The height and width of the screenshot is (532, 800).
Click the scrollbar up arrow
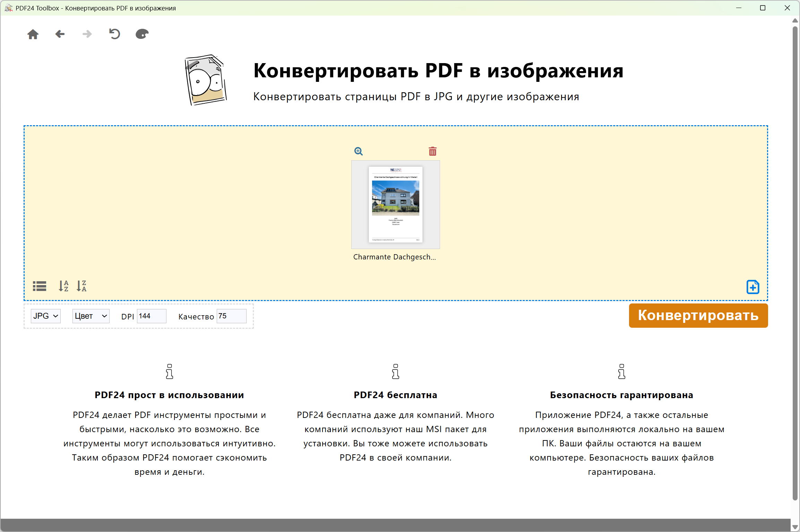795,20
